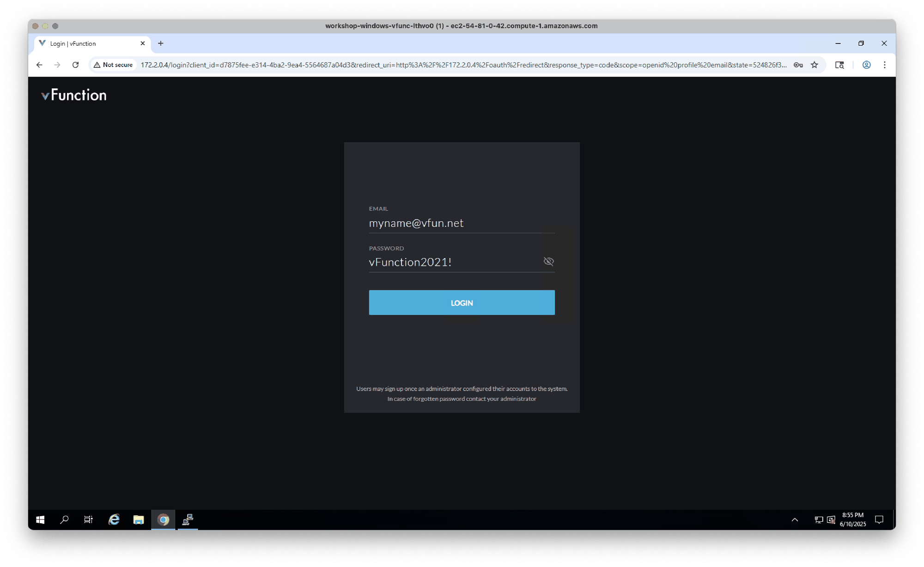This screenshot has height=567, width=924.
Task: Open a new browser tab
Action: (160, 43)
